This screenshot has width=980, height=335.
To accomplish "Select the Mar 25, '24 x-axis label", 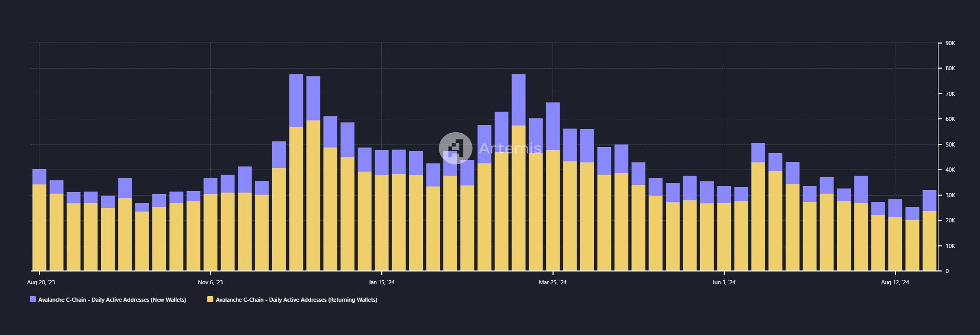I will click(553, 282).
